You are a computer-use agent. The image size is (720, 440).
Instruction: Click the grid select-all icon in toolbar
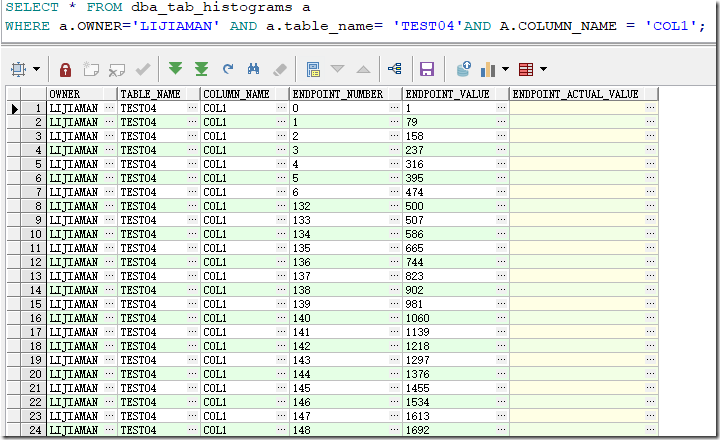pyautogui.click(x=18, y=69)
